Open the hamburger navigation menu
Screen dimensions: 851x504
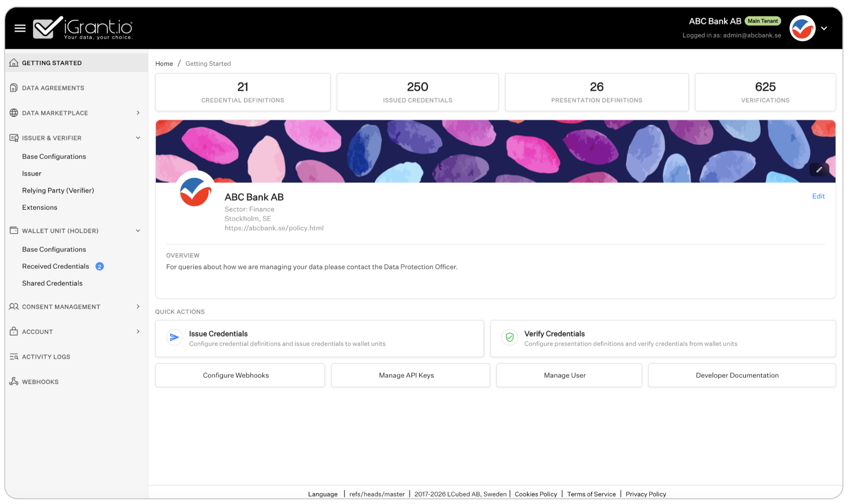(20, 28)
